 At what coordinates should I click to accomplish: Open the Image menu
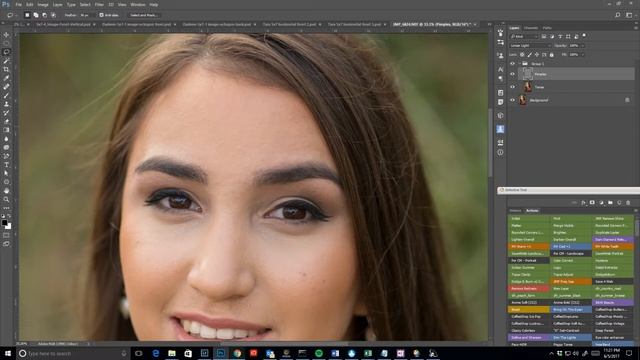(43, 4)
